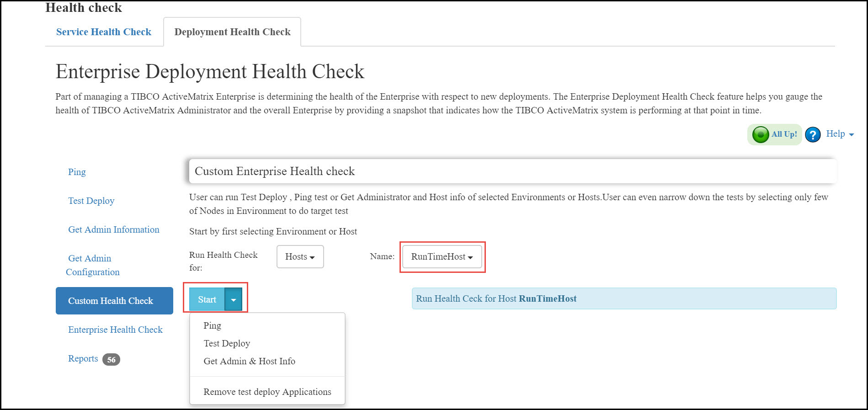This screenshot has height=410, width=868.
Task: Open the RunTimeHost name dropdown
Action: tap(442, 257)
